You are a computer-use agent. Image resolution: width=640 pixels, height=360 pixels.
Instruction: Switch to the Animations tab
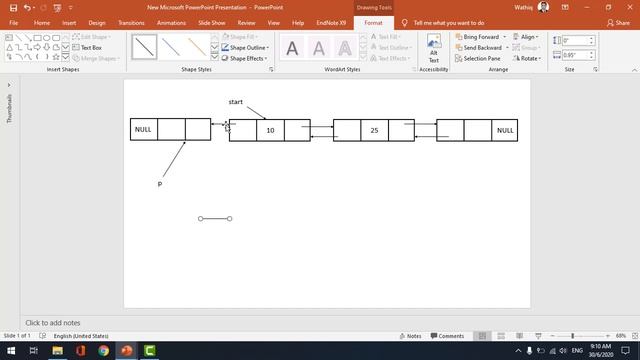[x=171, y=23]
